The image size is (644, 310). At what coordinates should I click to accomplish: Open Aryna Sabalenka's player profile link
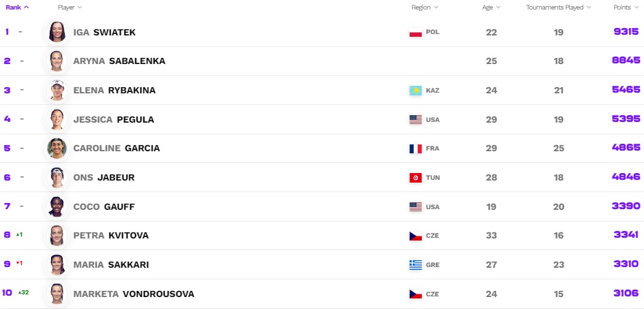tap(119, 61)
